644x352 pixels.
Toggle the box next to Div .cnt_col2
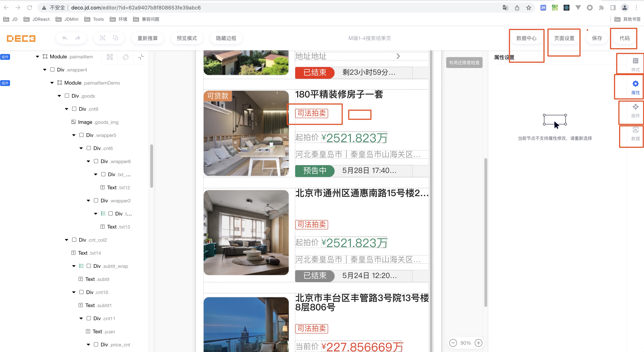coord(74,240)
